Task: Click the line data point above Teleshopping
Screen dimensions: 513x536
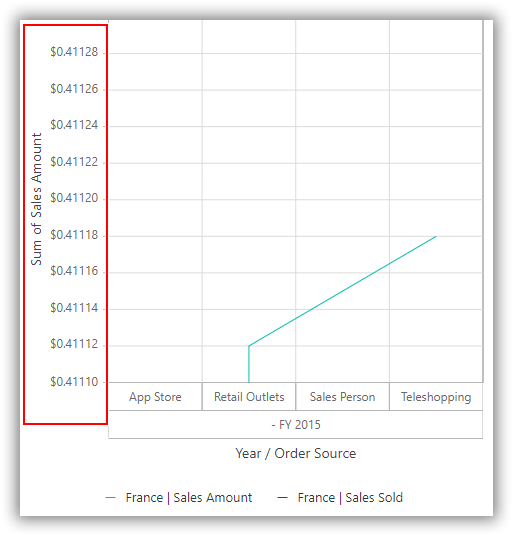Action: [436, 236]
